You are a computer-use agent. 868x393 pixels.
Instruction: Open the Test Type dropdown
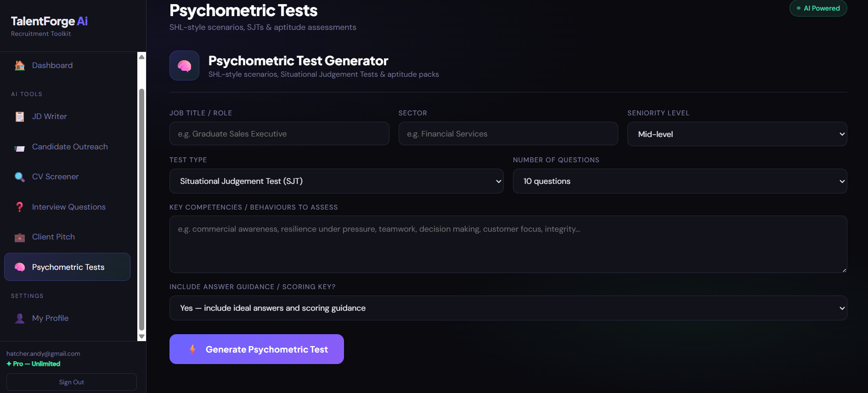pyautogui.click(x=336, y=181)
